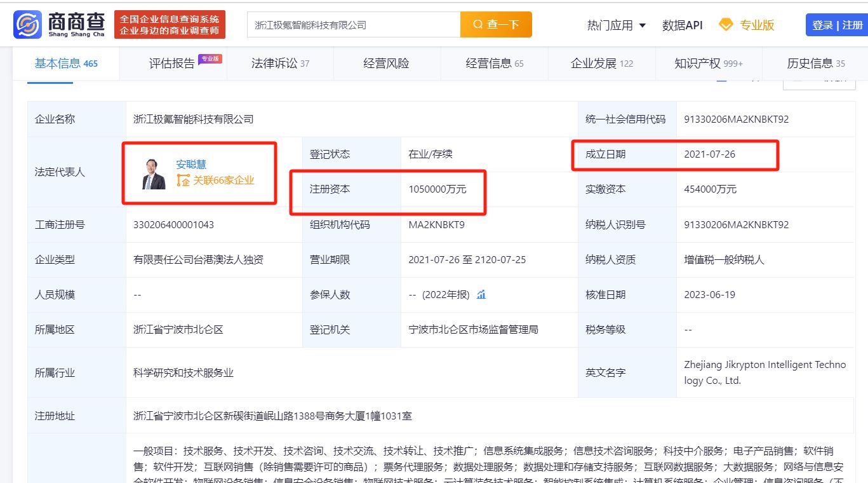Select English name Zhejiang Jikrypton Intelligent Technology
This screenshot has width=868, height=483.
coord(765,372)
